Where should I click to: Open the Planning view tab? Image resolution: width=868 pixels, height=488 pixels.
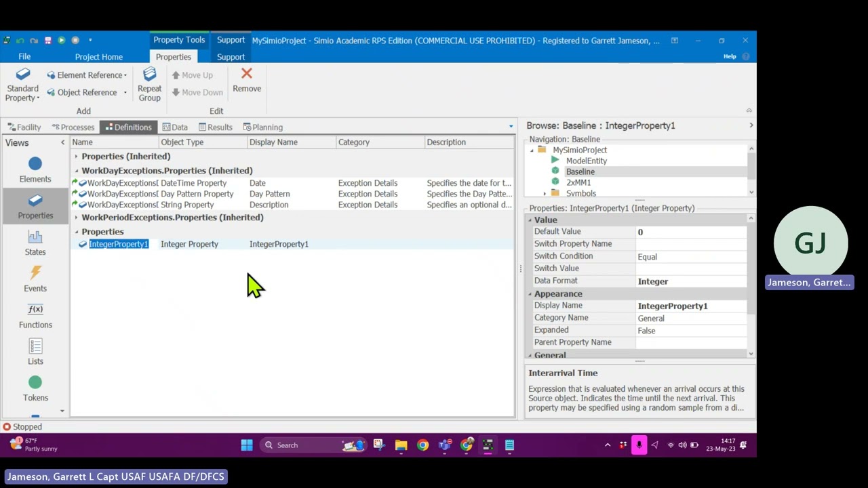tap(263, 127)
